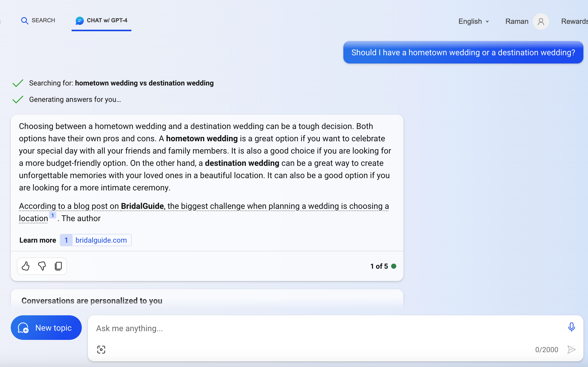Click the visual search image icon
Image resolution: width=588 pixels, height=367 pixels.
pos(101,349)
